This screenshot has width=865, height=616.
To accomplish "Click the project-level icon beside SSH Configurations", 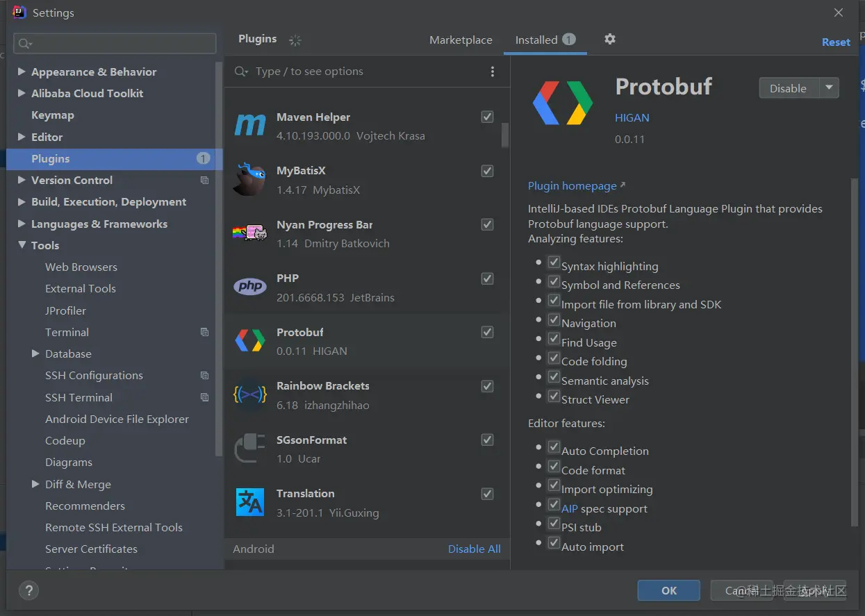I will click(204, 376).
